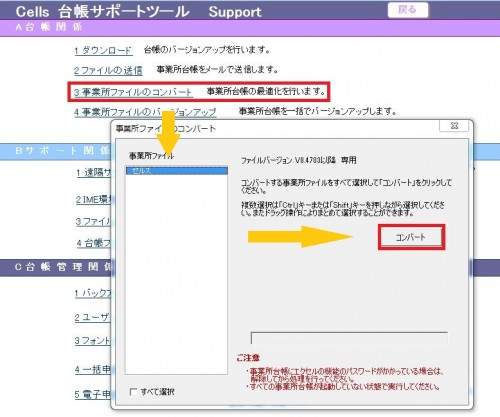Open the 3 フォント link
The image size is (500, 417).
point(93,340)
